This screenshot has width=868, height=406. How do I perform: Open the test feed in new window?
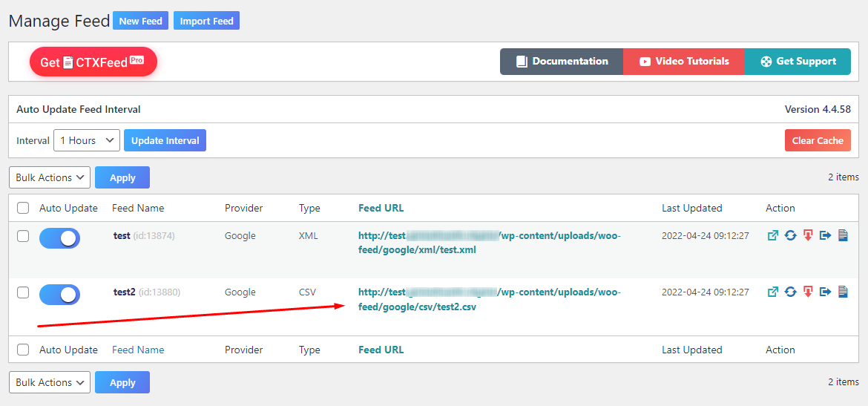click(773, 236)
